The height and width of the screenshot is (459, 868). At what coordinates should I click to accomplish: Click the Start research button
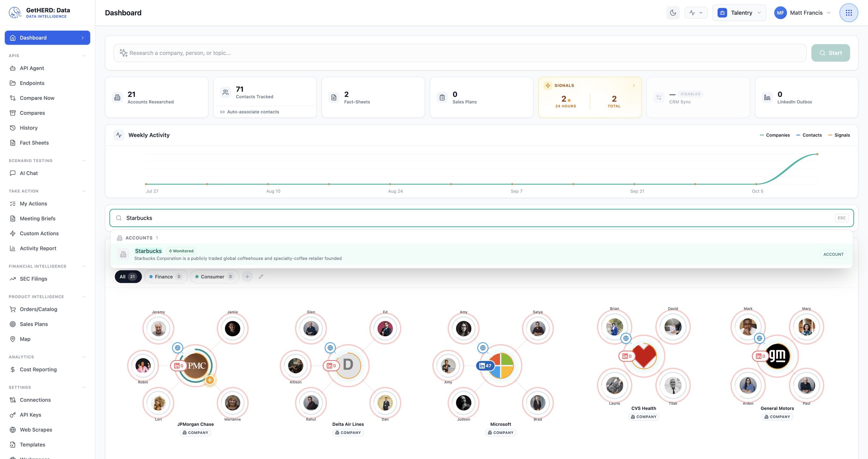click(x=830, y=53)
